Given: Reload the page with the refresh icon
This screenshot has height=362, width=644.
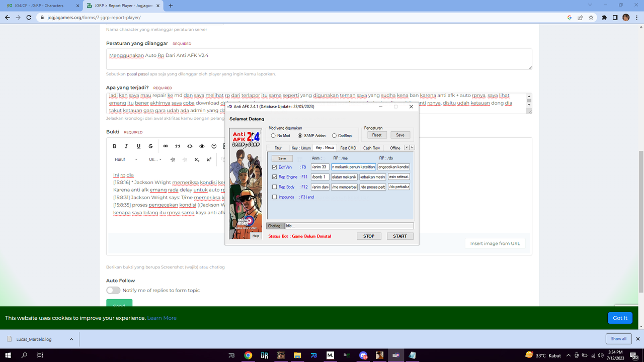Looking at the screenshot, I should [30, 17].
